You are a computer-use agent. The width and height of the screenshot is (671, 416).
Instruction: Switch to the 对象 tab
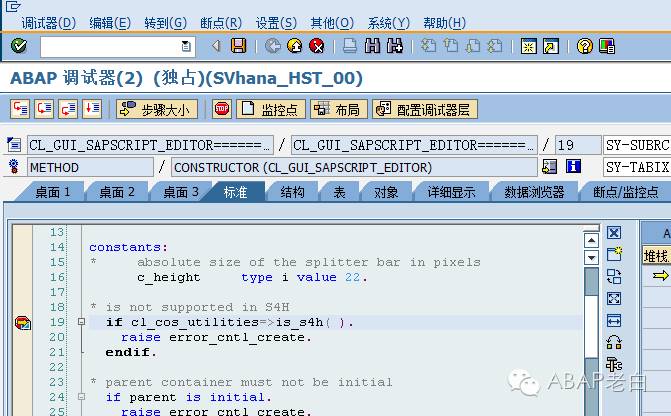tap(386, 192)
